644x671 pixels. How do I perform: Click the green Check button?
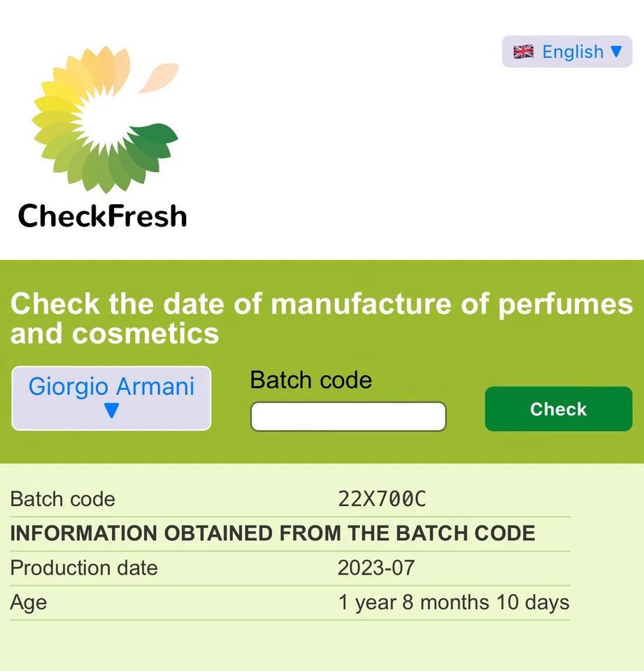click(x=559, y=409)
